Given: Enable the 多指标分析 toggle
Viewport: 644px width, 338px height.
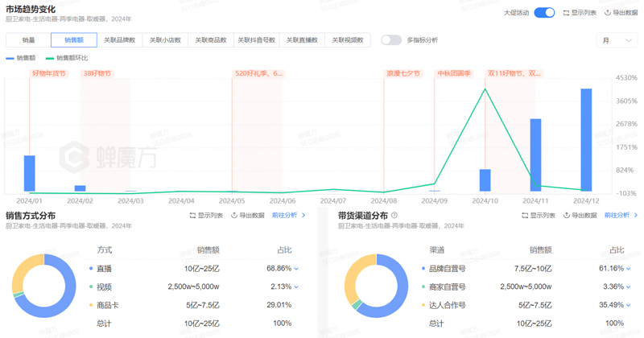Looking at the screenshot, I should (391, 40).
